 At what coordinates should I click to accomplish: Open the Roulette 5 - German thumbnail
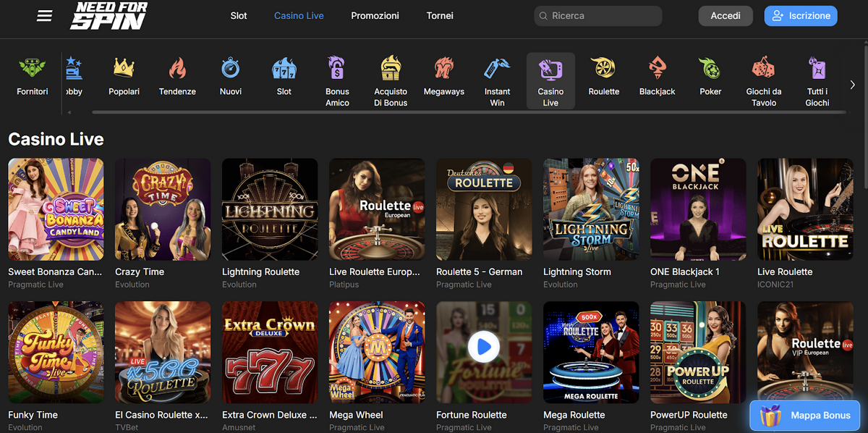484,209
